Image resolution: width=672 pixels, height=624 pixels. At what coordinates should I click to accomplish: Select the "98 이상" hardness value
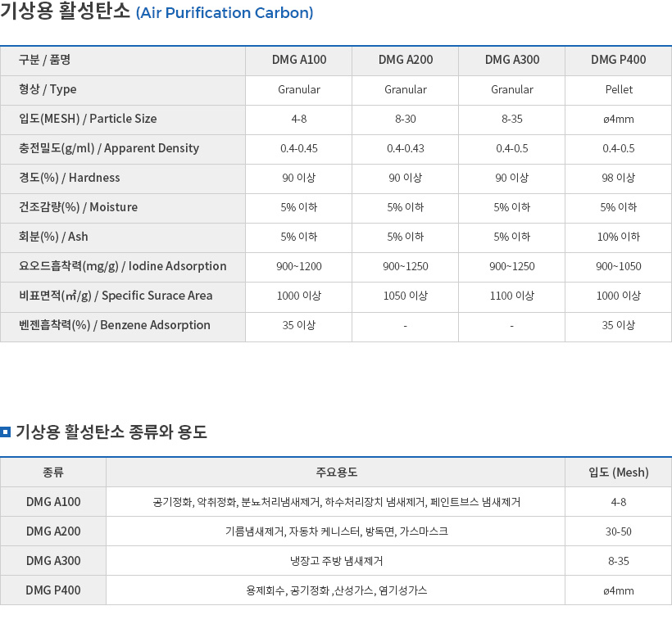coord(618,178)
